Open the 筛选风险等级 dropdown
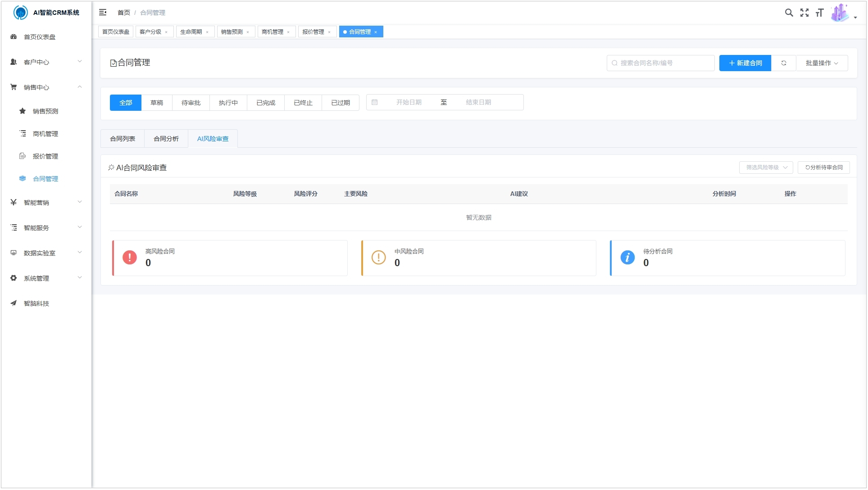The height and width of the screenshot is (490, 868). click(766, 168)
